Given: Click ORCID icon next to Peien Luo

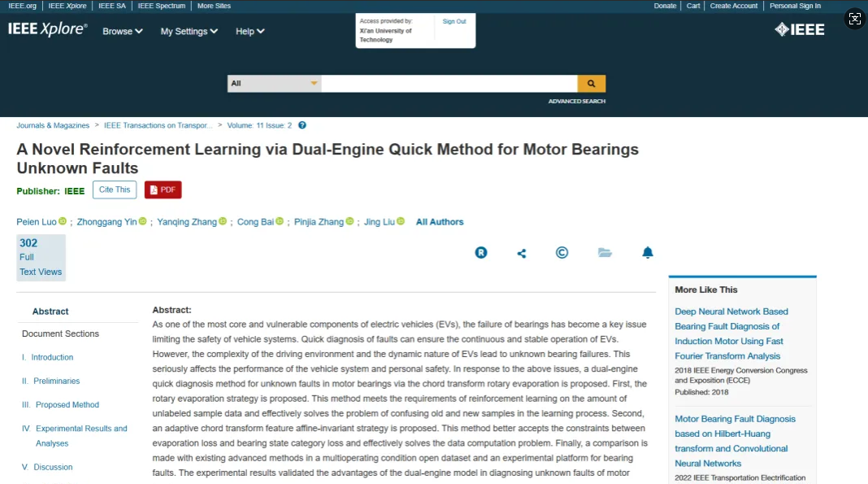Looking at the screenshot, I should click(x=63, y=221).
